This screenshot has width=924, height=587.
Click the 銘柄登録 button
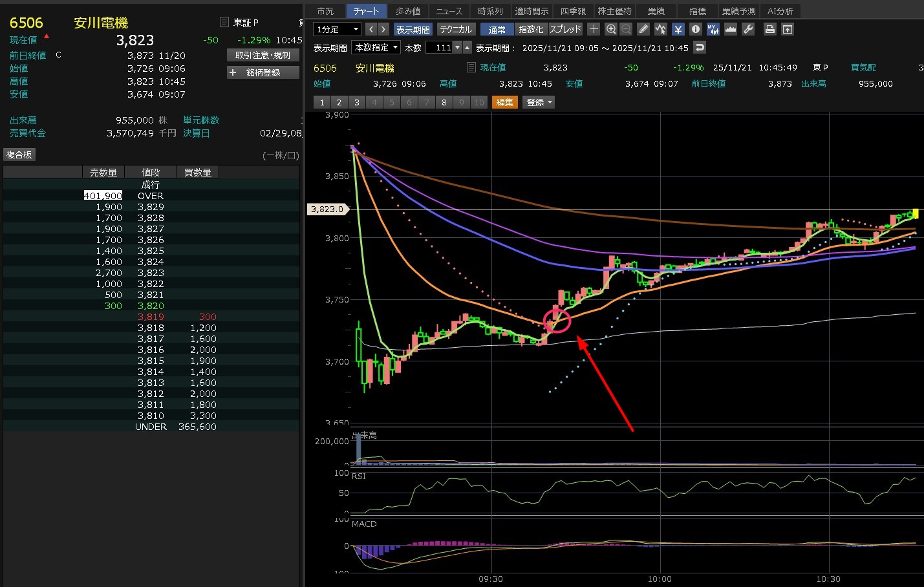coord(263,72)
